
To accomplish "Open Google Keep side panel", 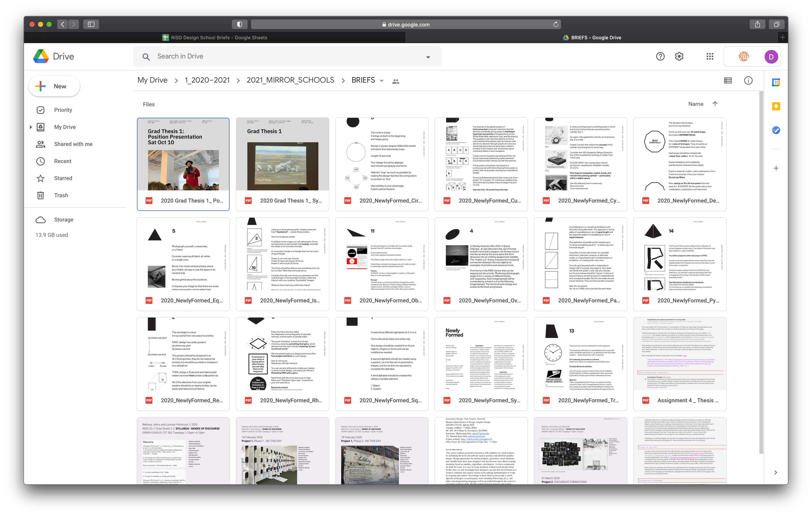I will (775, 106).
